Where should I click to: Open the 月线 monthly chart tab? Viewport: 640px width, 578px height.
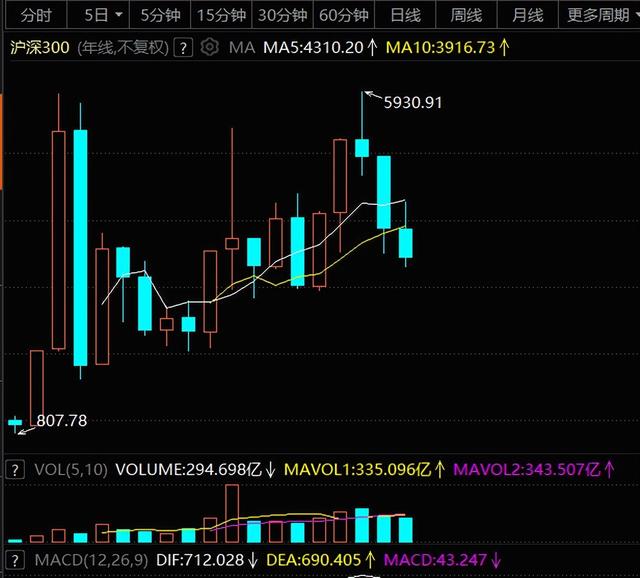coord(527,15)
